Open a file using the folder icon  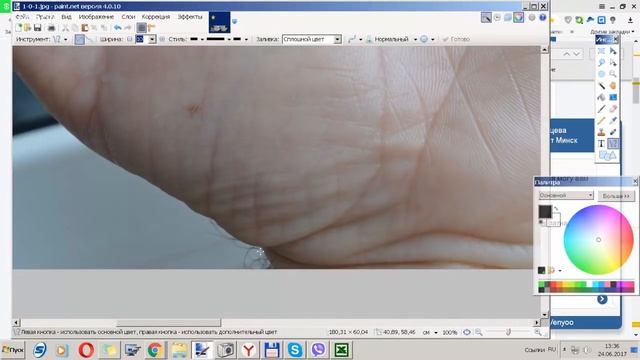coord(27,28)
